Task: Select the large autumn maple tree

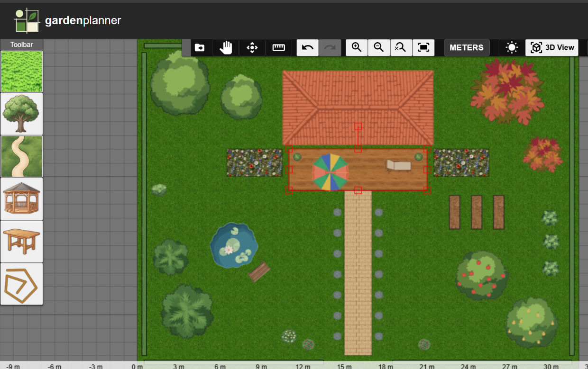Action: click(507, 91)
